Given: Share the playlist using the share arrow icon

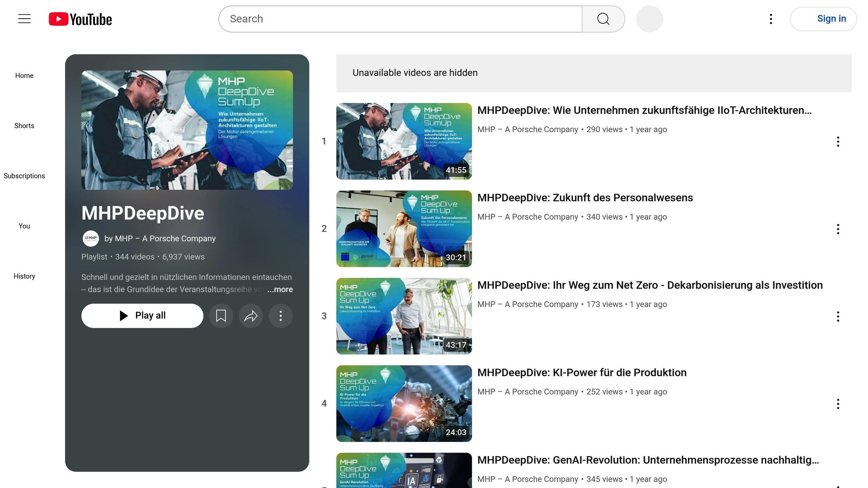Looking at the screenshot, I should 250,316.
